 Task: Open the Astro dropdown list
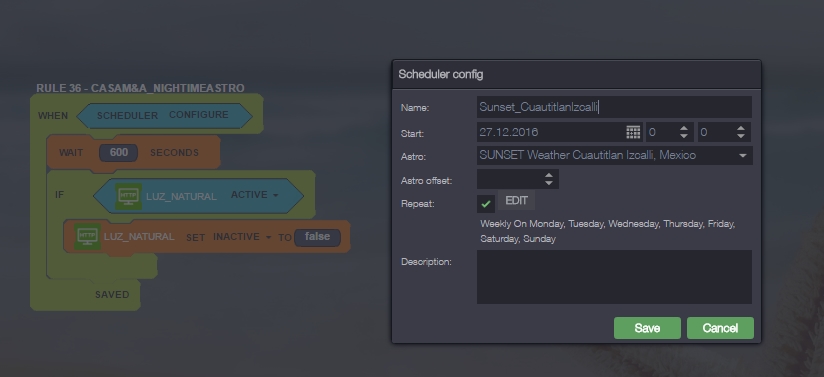click(743, 156)
